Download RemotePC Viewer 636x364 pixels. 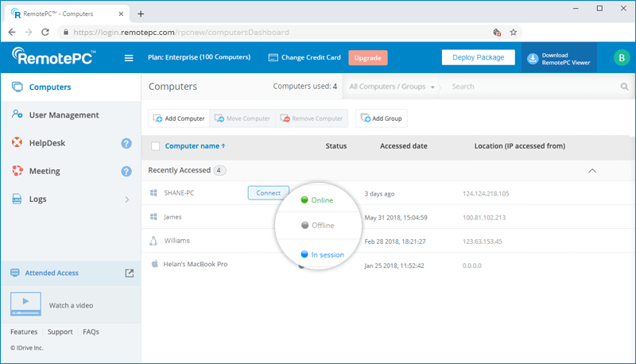click(x=559, y=58)
